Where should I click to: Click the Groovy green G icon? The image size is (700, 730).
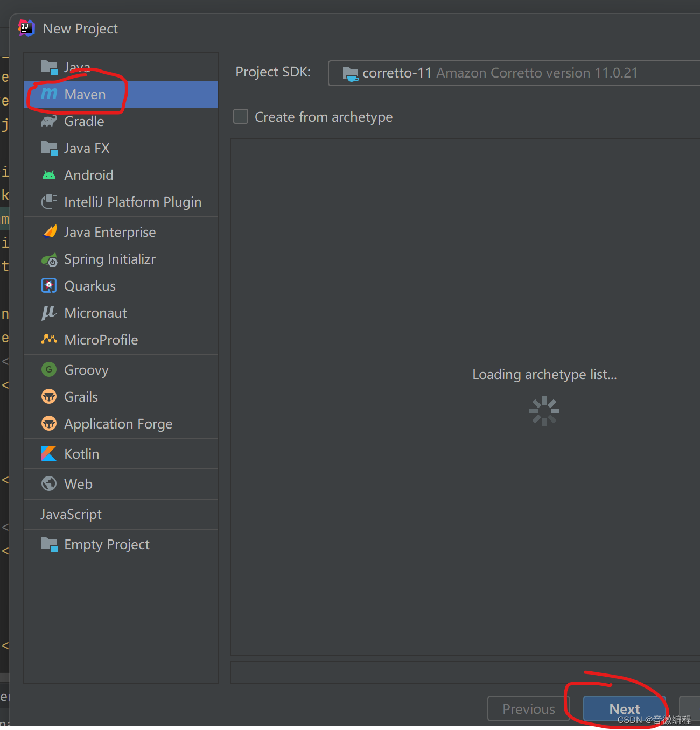[x=49, y=370]
